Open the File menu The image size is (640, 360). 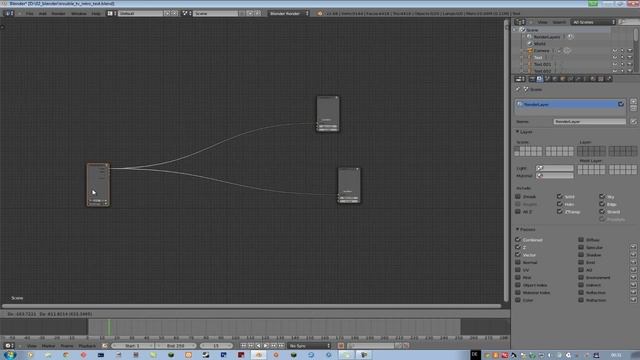tap(29, 13)
